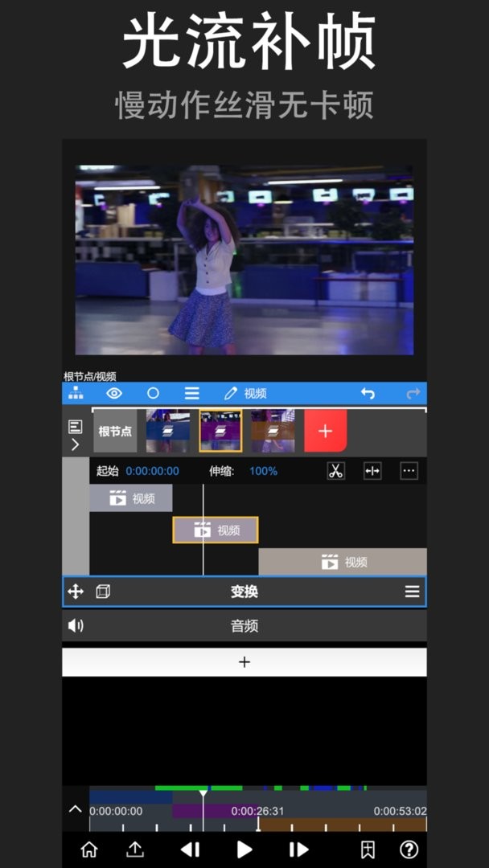Open the node hierarchy tree icon
Image resolution: width=489 pixels, height=868 pixels.
pyautogui.click(x=76, y=393)
